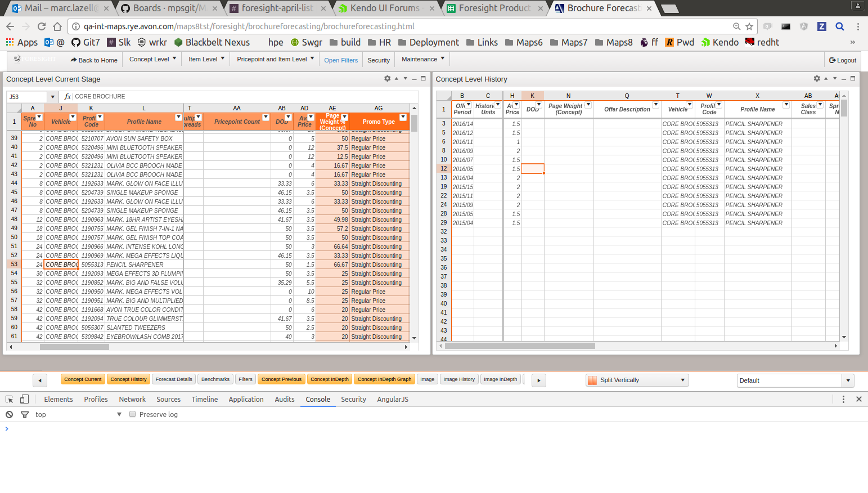The height and width of the screenshot is (493, 868).
Task: Switch to the Foresight Product browser tab
Action: 495,8
